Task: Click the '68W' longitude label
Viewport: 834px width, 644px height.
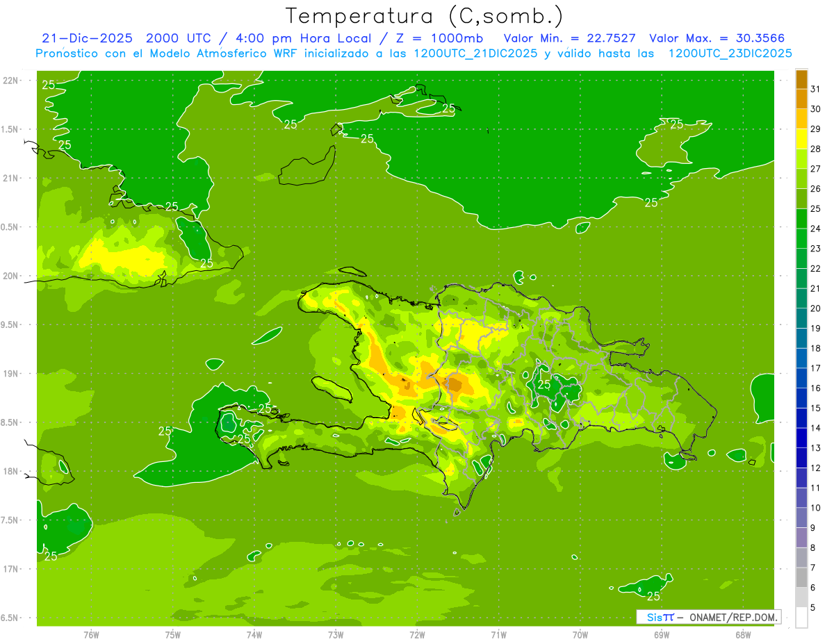Action: [x=743, y=634]
